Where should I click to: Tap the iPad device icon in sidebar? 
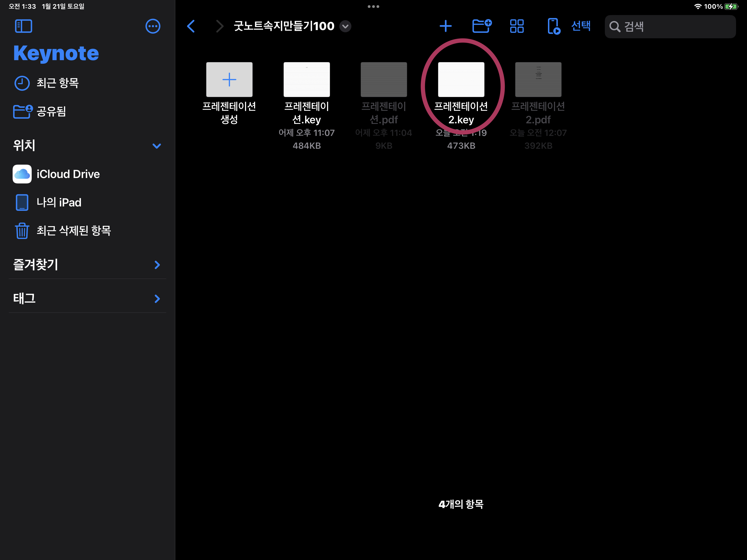pos(22,202)
